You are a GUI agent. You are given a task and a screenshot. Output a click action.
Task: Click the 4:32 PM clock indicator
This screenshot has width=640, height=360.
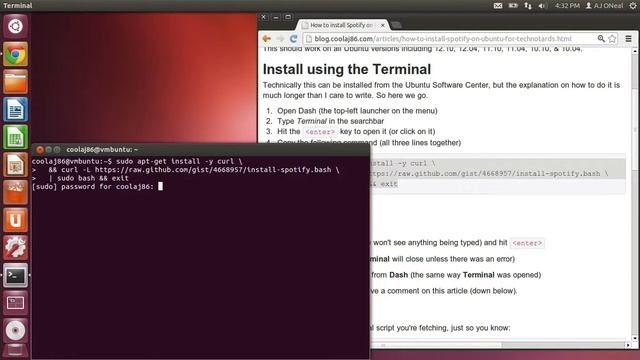567,6
